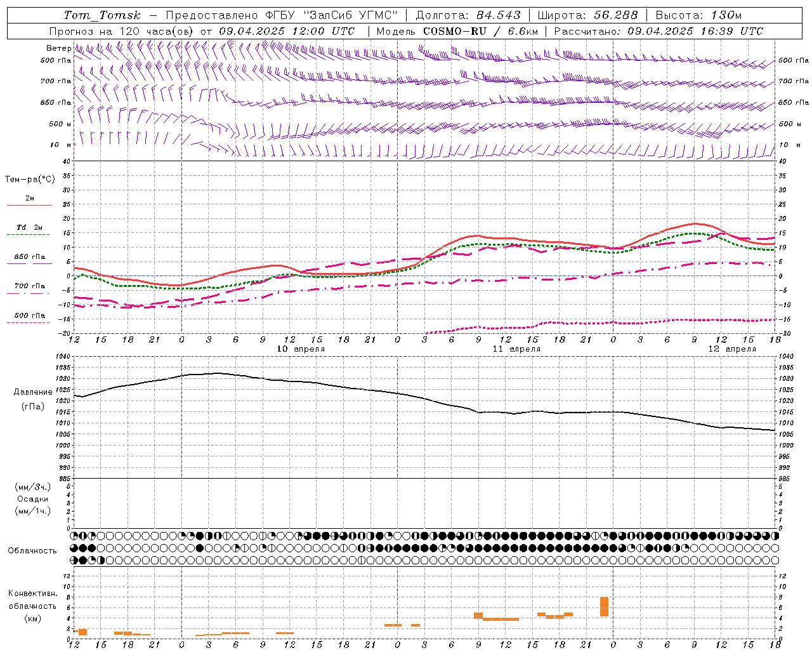Click the (мм/1ч.) precipitation unit label
This screenshot has width=812, height=650.
33,511
